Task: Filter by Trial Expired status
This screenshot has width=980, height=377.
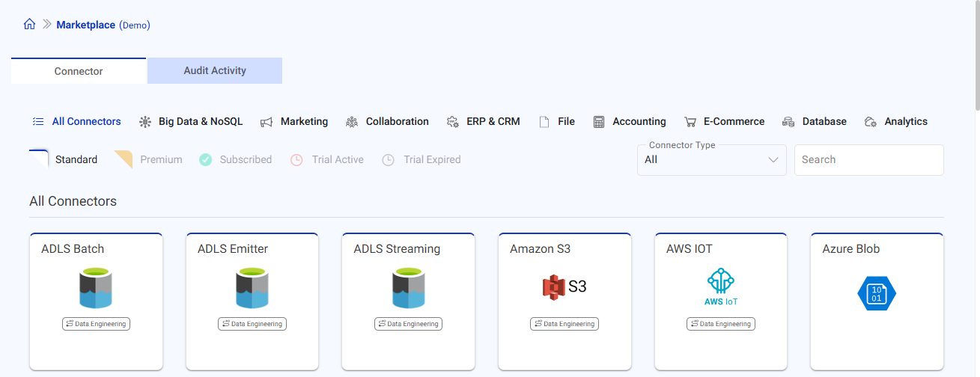Action: [x=421, y=159]
